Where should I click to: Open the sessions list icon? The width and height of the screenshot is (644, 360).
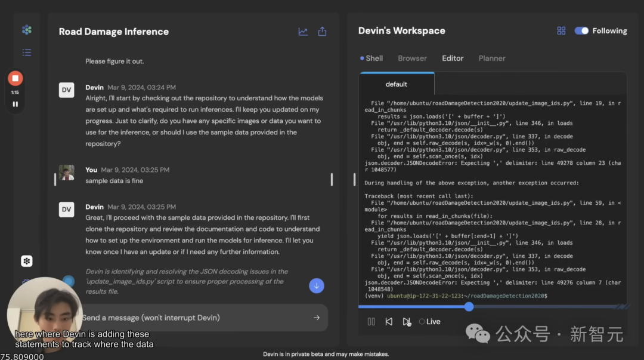pyautogui.click(x=27, y=53)
